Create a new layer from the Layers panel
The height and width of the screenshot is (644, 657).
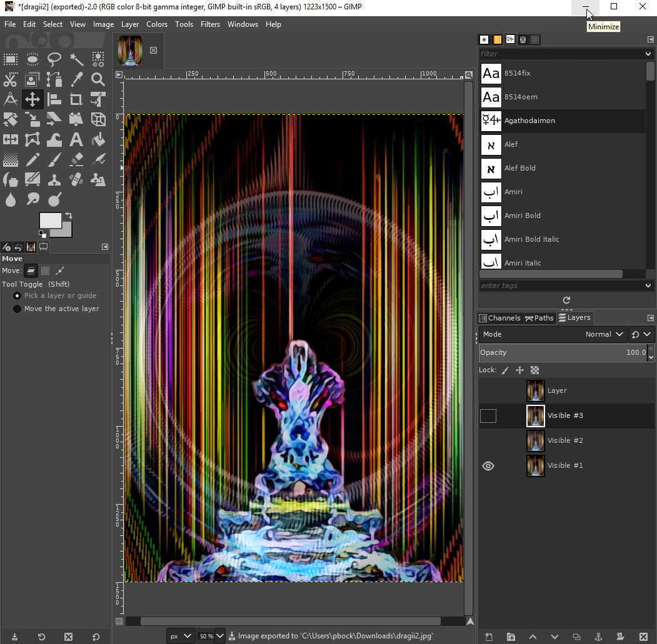489,637
